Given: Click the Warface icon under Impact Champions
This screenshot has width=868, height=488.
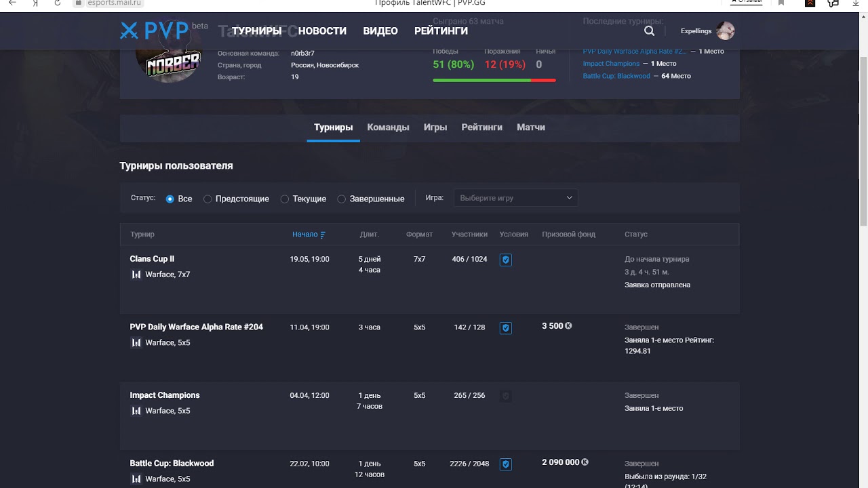Looking at the screenshot, I should [x=136, y=411].
